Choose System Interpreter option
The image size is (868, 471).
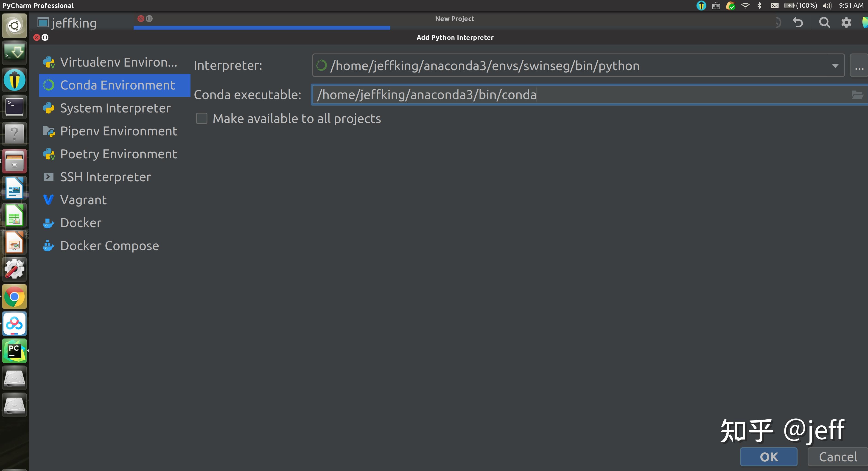[115, 108]
